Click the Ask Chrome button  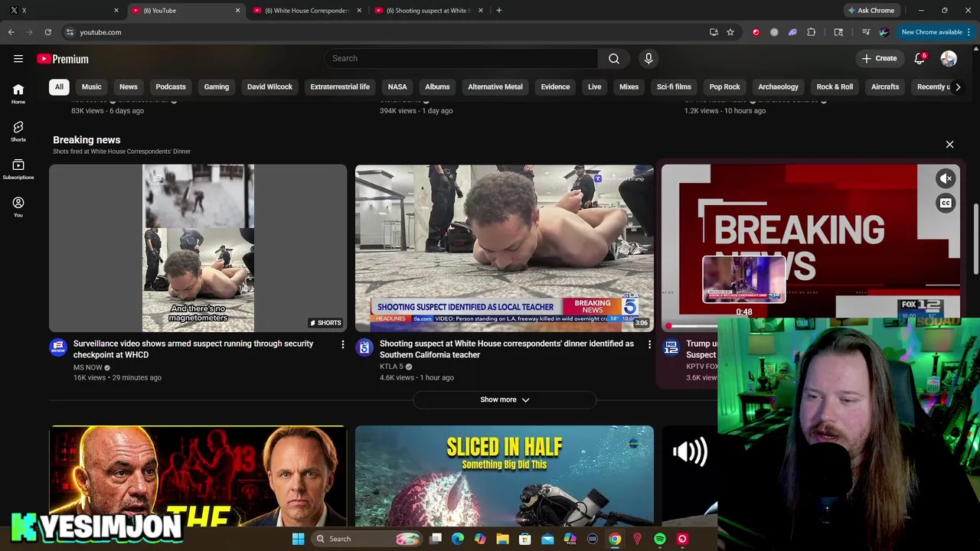pos(871,10)
